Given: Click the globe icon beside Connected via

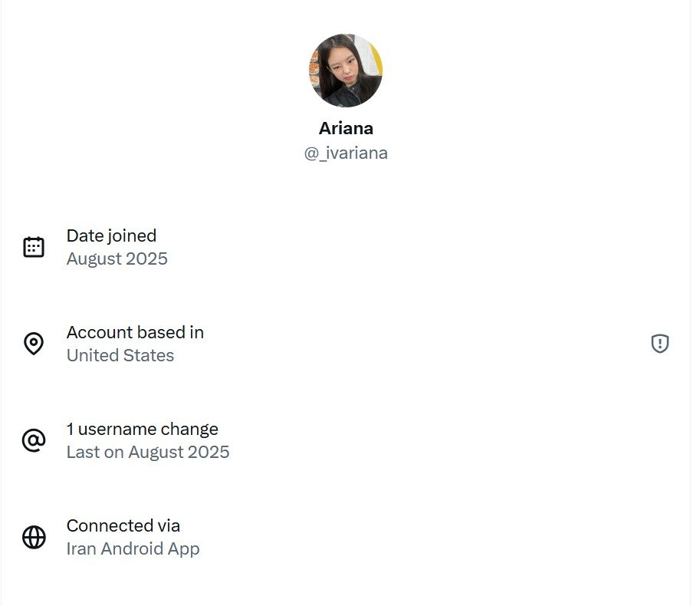Looking at the screenshot, I should [34, 537].
